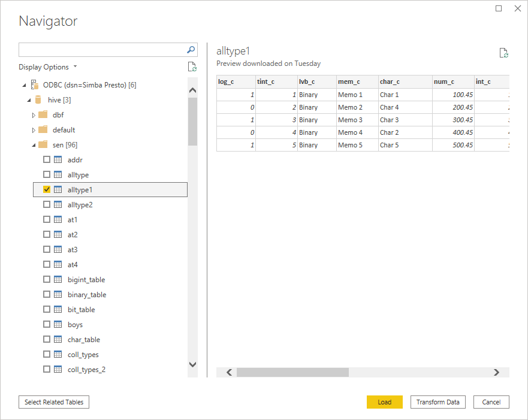Click the log_c column header
The height and width of the screenshot is (420, 528).
pyautogui.click(x=236, y=81)
